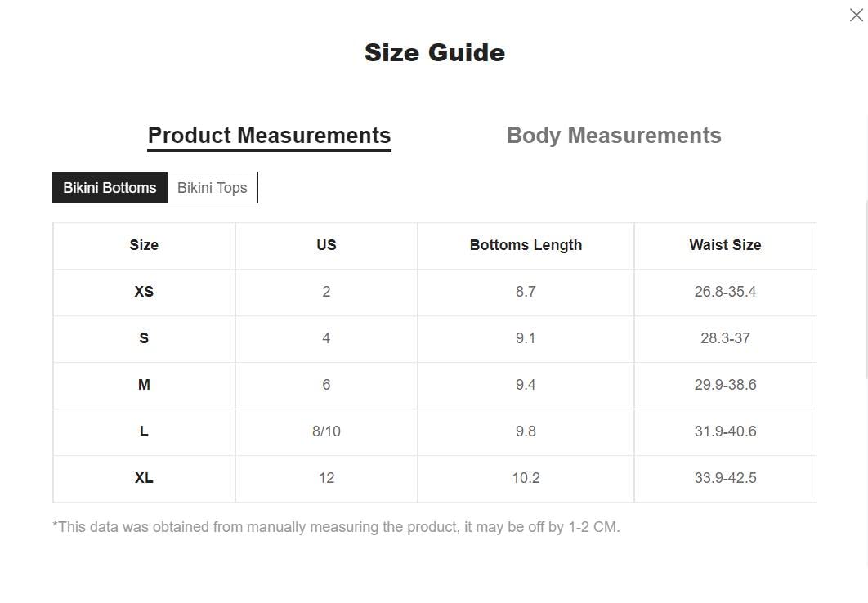This screenshot has height=603, width=868.
Task: Select the L size row label
Action: pos(144,431)
